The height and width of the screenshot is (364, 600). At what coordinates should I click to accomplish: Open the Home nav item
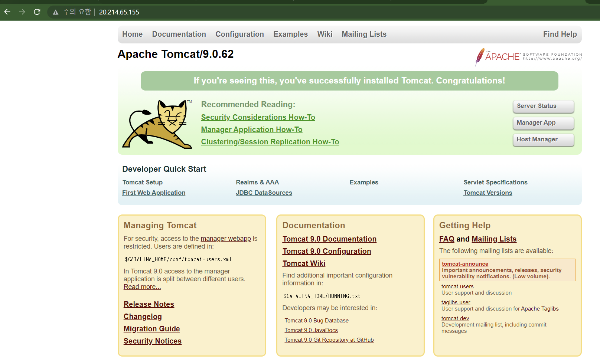pos(133,34)
